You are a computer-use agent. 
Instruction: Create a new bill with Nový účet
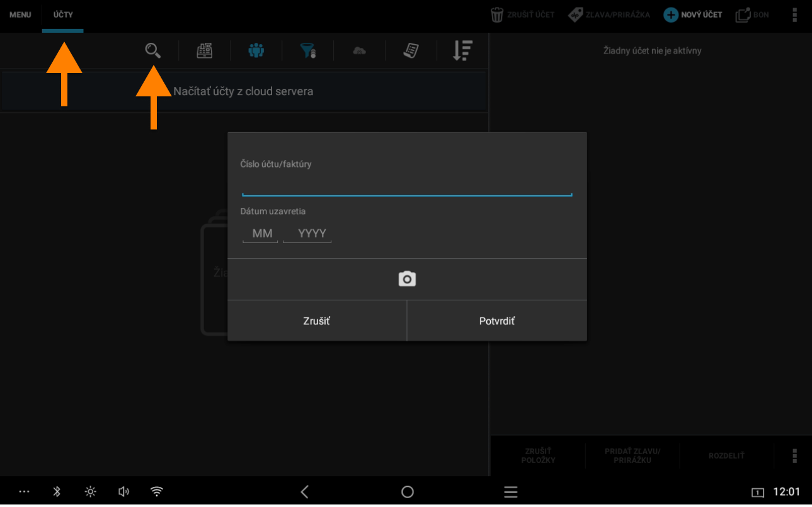point(693,14)
